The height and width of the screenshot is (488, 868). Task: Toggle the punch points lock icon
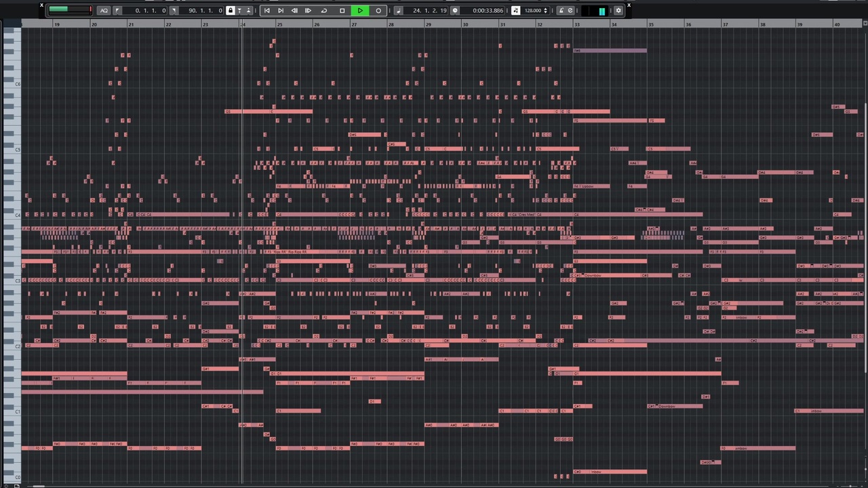coord(231,11)
